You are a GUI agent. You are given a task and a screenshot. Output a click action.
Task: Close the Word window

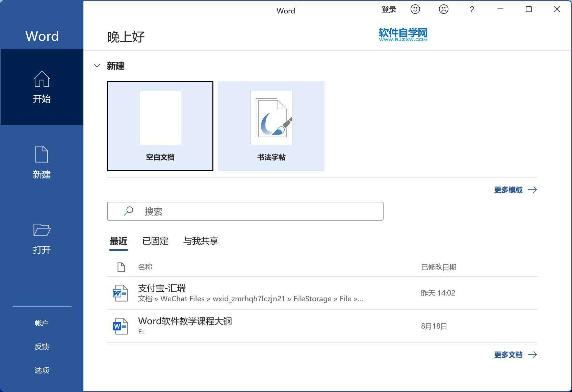(x=557, y=9)
